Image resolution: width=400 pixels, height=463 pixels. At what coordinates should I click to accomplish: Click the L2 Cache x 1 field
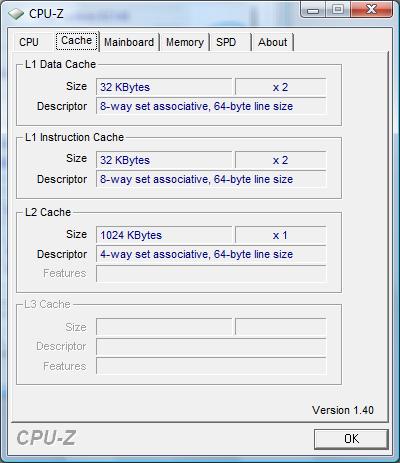click(280, 235)
